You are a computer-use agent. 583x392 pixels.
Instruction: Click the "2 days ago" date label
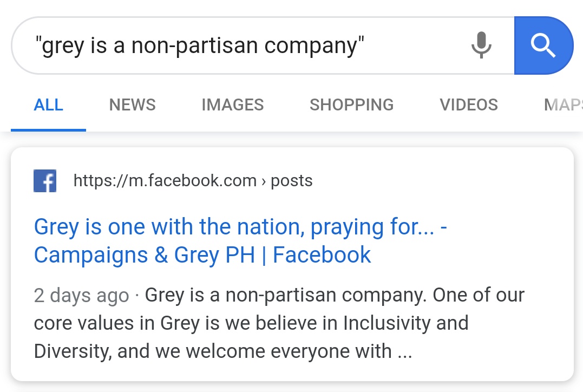coord(81,296)
